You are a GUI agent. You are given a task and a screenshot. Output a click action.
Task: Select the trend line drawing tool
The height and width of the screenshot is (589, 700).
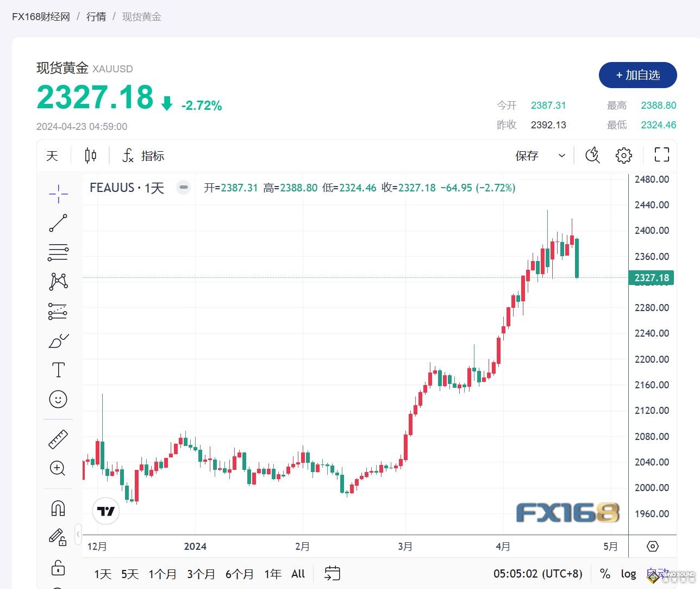[58, 223]
